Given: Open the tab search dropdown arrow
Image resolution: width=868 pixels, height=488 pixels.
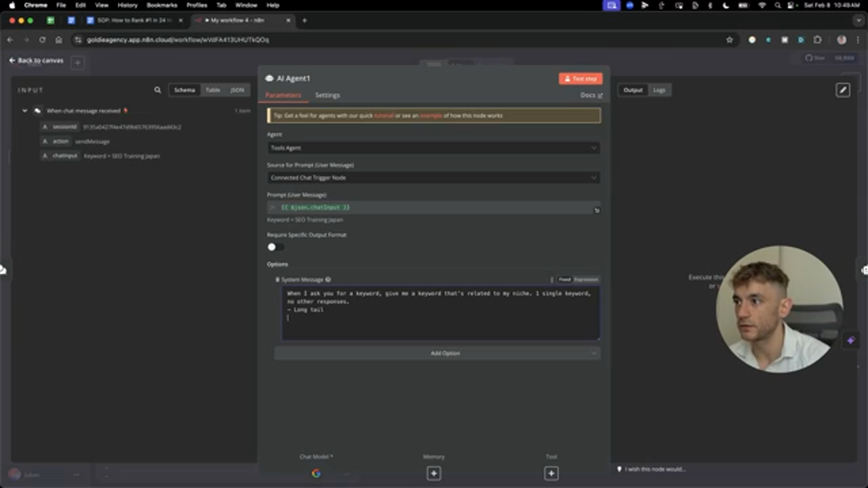Looking at the screenshot, I should tap(858, 20).
